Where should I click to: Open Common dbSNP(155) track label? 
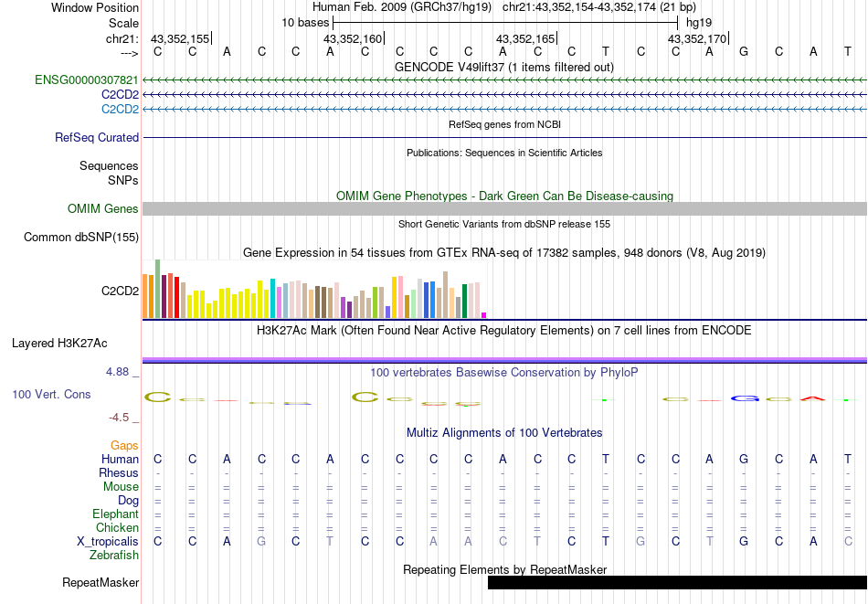pyautogui.click(x=81, y=237)
